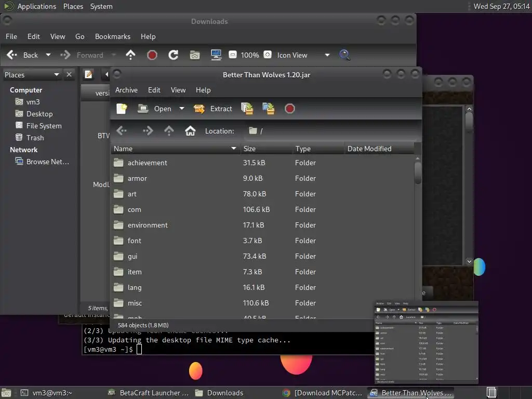Sort archive list by Size column
This screenshot has height=399, width=532.
pyautogui.click(x=267, y=149)
